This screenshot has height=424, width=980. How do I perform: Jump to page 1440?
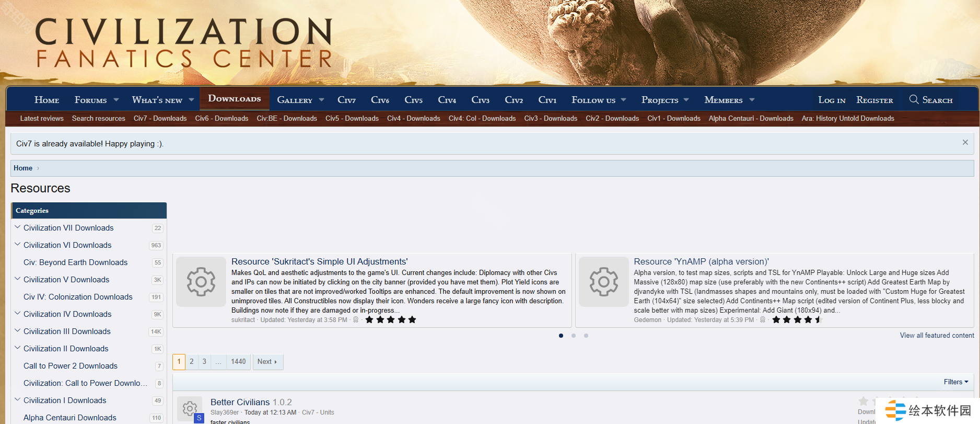point(238,362)
